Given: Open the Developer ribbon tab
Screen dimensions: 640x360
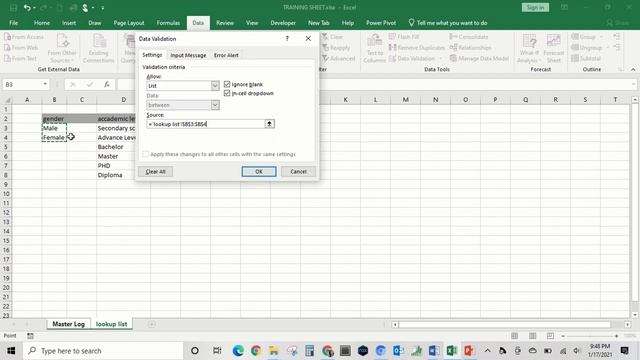Looking at the screenshot, I should point(283,23).
